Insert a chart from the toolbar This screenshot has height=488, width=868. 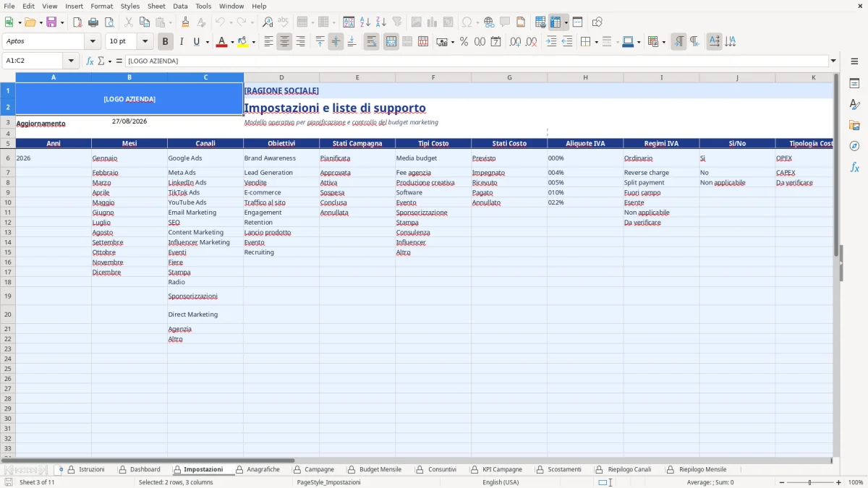[433, 22]
